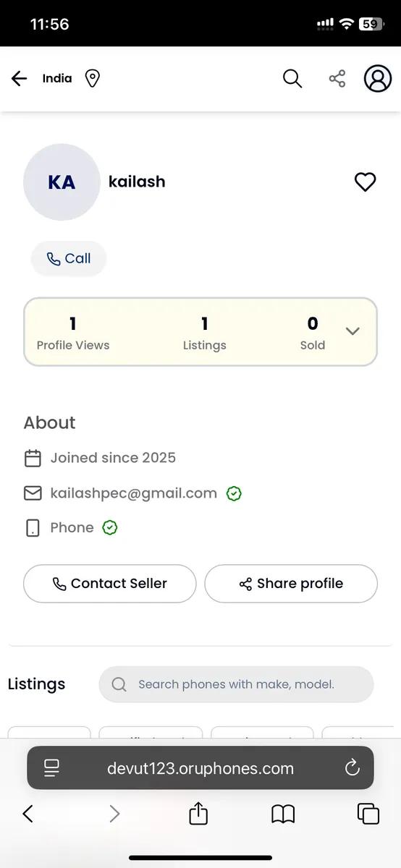Viewport: 401px width, 868px height.
Task: Tap Share profile button
Action: 291,584
